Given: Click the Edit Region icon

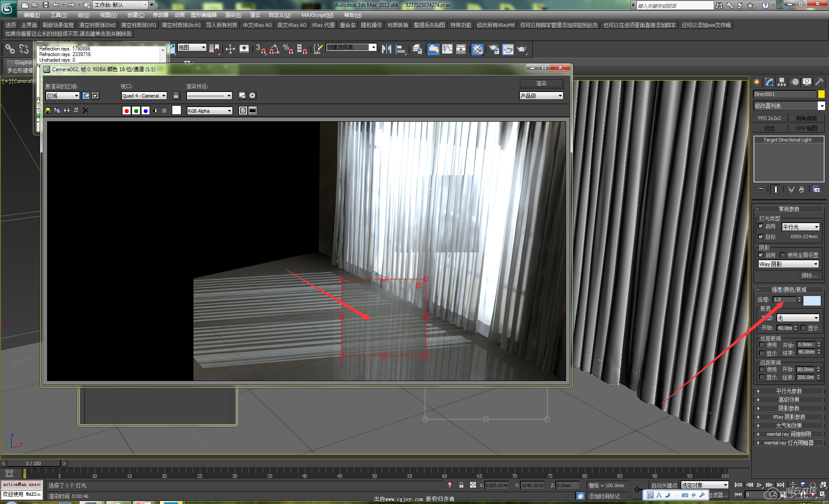Looking at the screenshot, I should 86,95.
